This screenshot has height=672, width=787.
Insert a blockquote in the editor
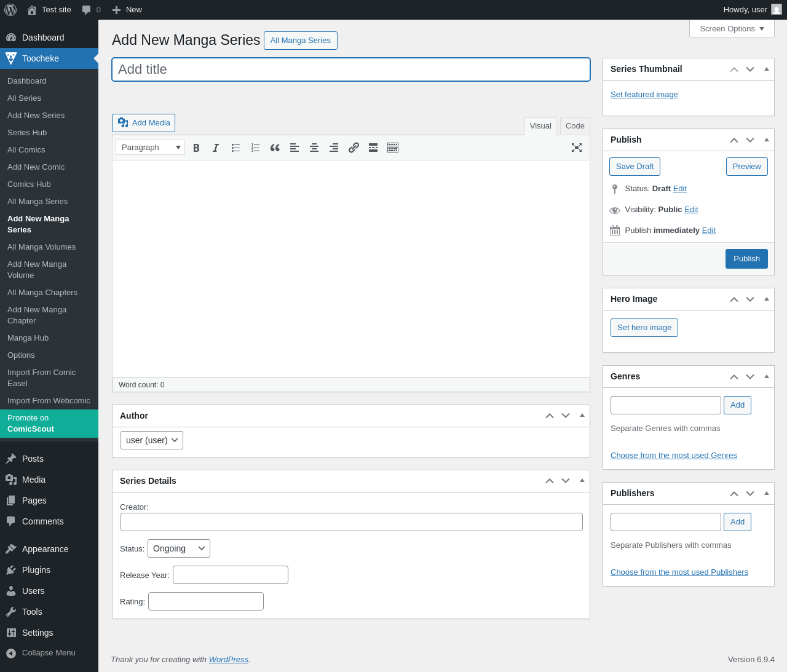point(275,148)
